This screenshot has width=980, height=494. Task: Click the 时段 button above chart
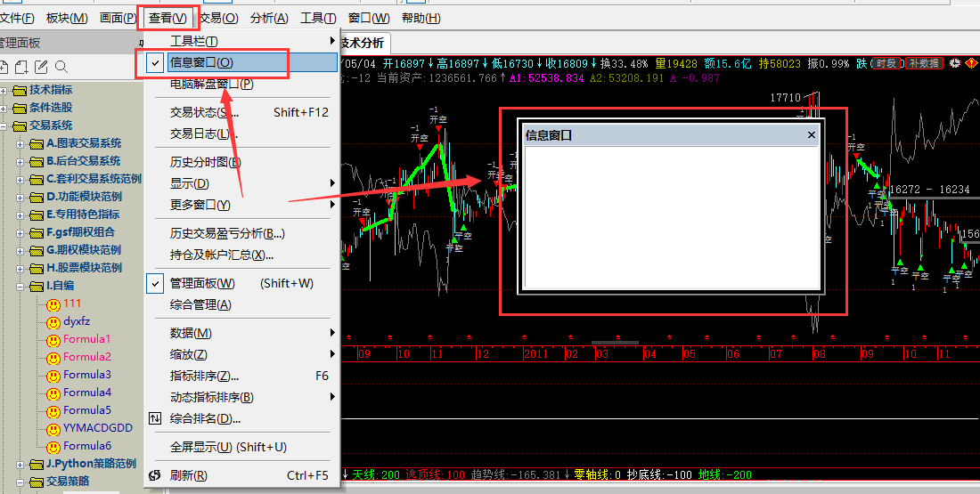click(886, 63)
